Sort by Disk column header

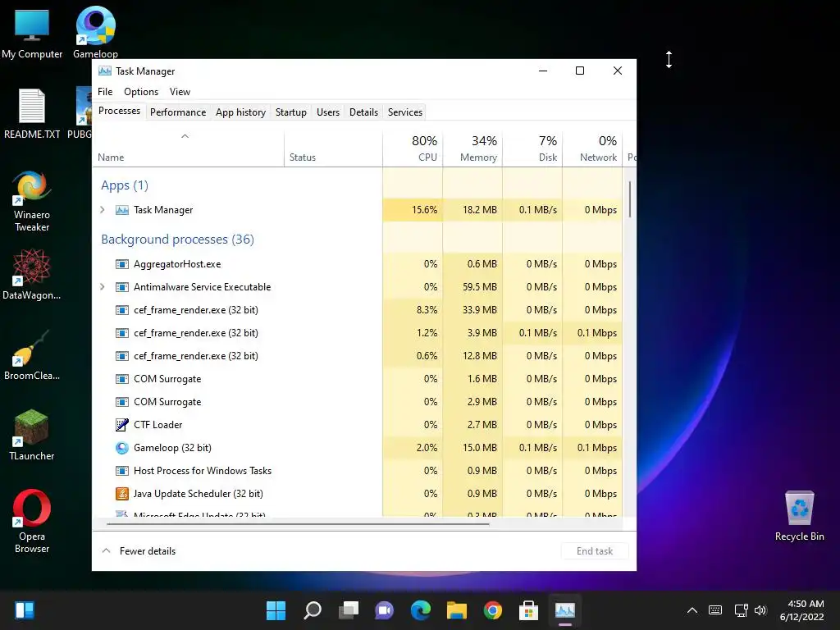point(533,148)
